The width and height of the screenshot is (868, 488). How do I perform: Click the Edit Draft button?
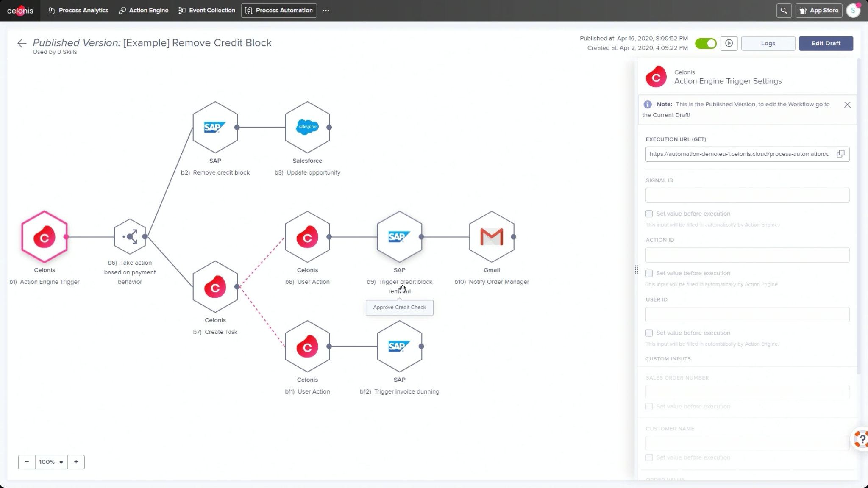pyautogui.click(x=826, y=43)
